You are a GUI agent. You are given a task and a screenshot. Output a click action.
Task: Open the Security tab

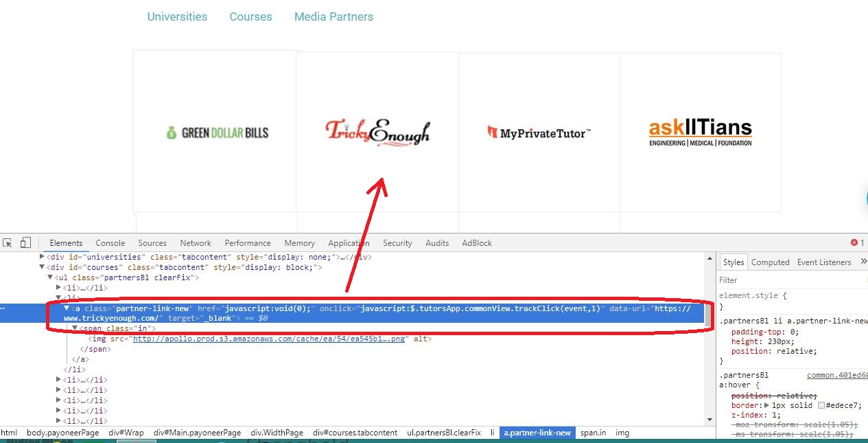[397, 243]
